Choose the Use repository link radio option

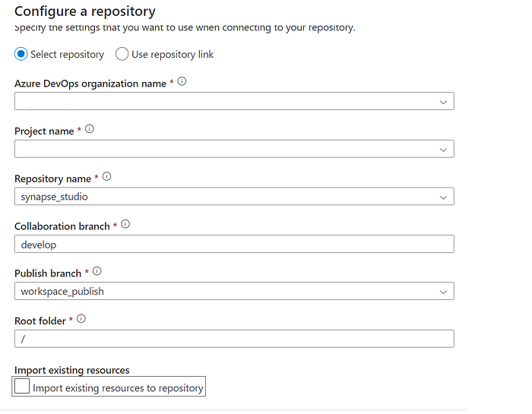122,54
